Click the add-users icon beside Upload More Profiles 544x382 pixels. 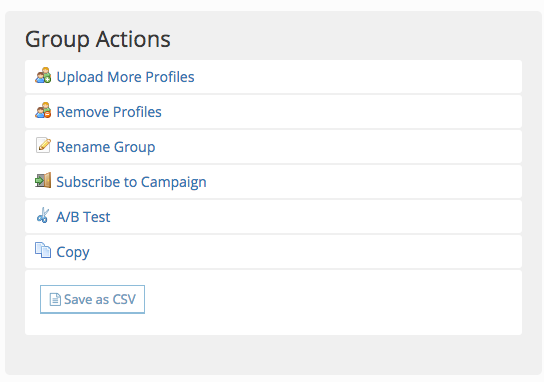pos(43,76)
